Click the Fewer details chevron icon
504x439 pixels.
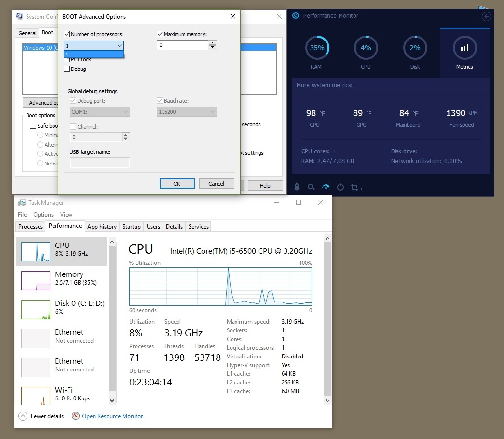click(23, 416)
